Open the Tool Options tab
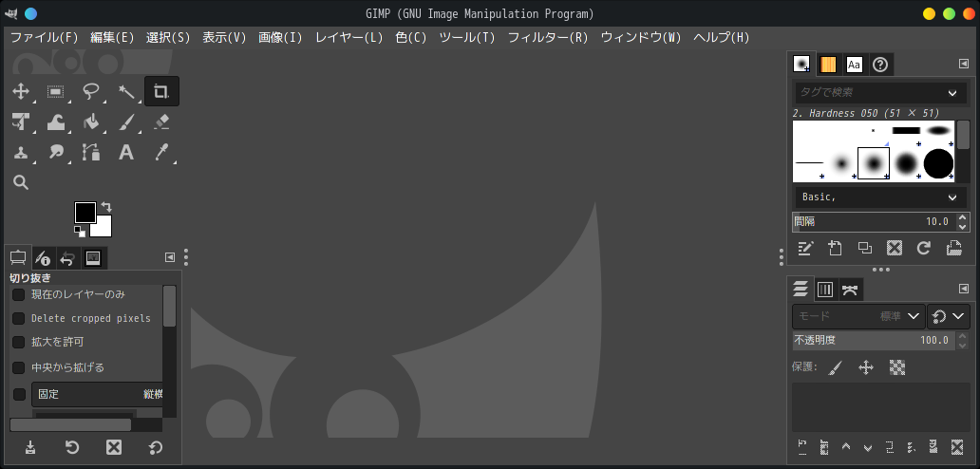 tap(18, 256)
